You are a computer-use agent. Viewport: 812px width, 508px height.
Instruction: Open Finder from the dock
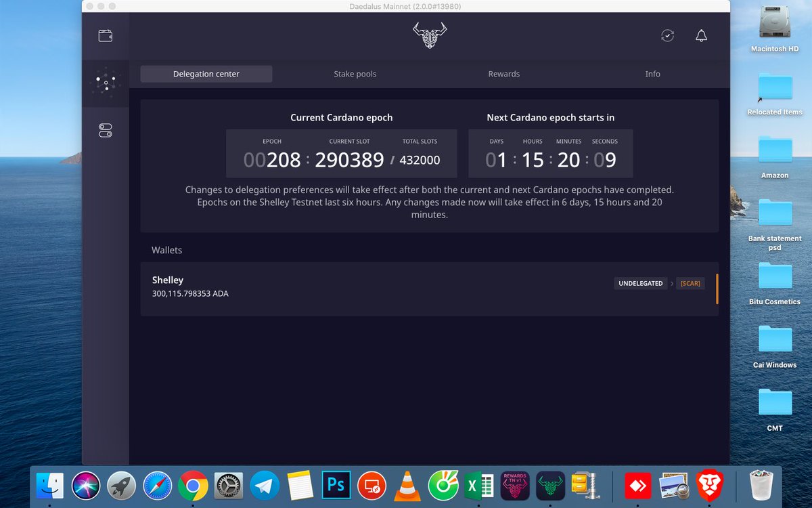(x=49, y=486)
